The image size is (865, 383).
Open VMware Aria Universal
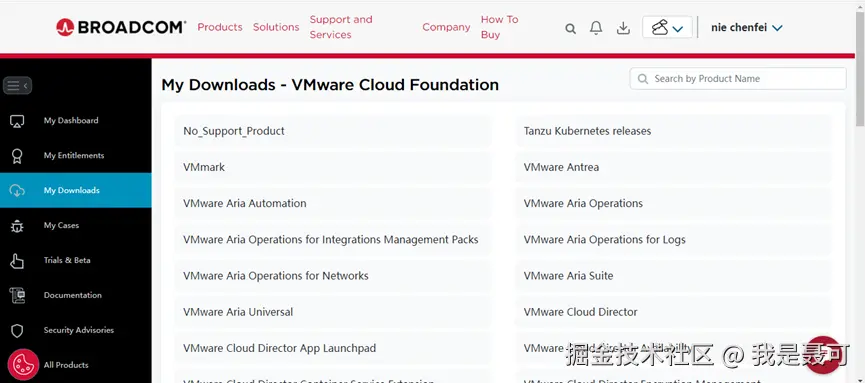[333, 312]
